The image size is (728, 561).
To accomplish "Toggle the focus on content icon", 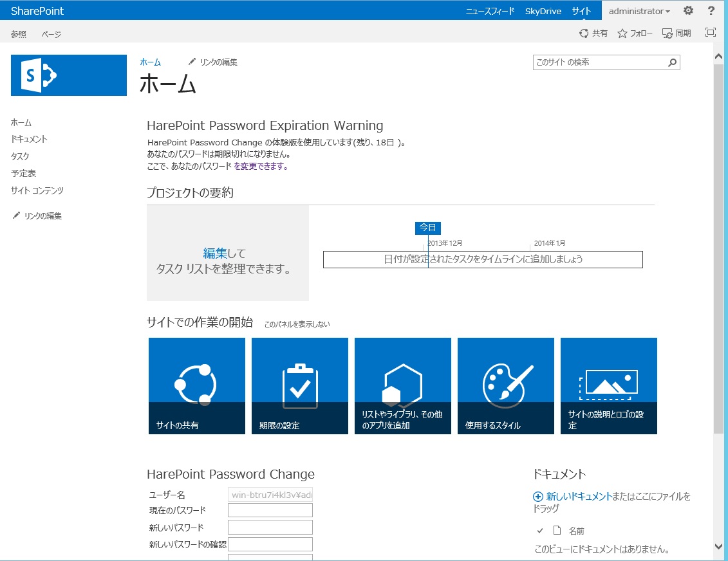I will tap(711, 32).
